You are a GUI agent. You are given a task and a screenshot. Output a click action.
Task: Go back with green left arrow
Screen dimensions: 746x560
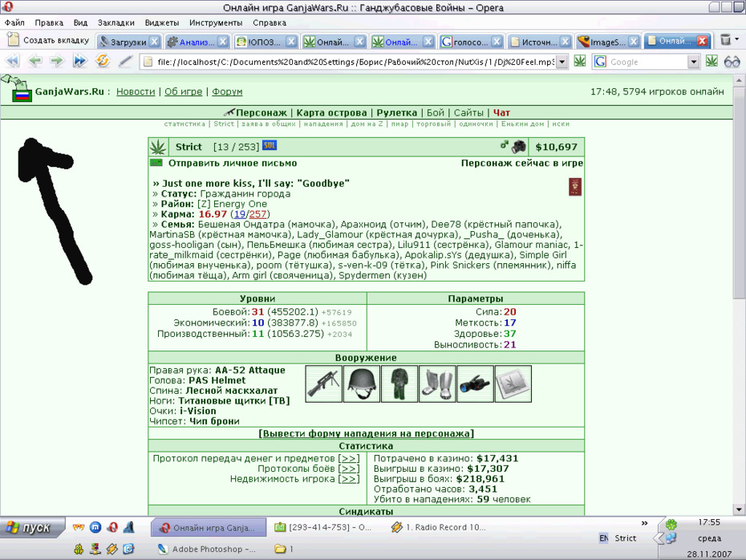click(34, 61)
